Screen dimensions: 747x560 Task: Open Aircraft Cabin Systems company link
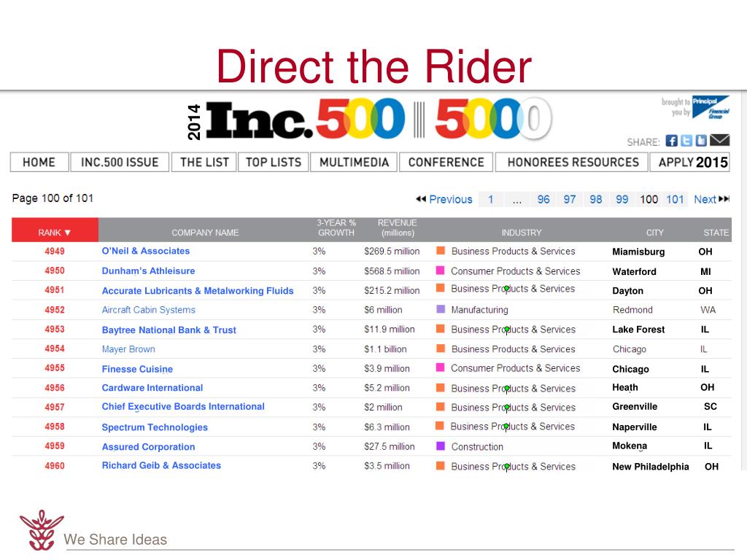point(149,310)
